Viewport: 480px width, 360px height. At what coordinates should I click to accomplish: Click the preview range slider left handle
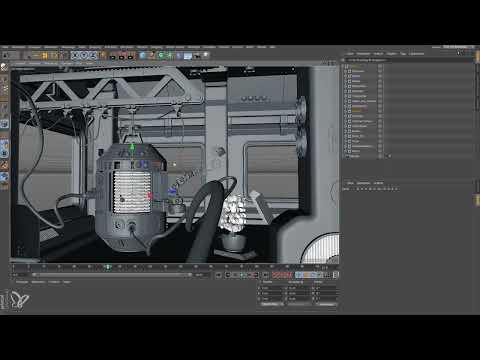34,275
